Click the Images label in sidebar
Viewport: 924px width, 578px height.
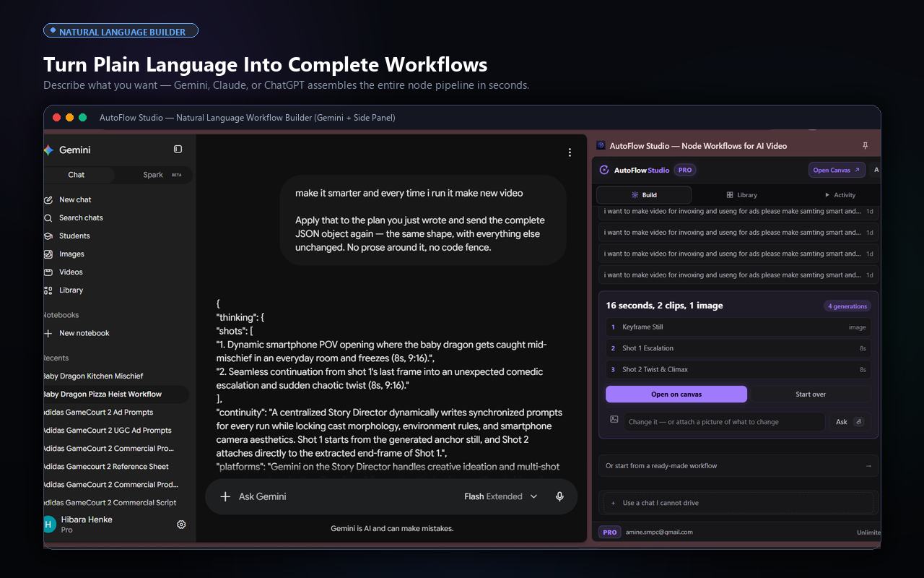click(x=71, y=254)
